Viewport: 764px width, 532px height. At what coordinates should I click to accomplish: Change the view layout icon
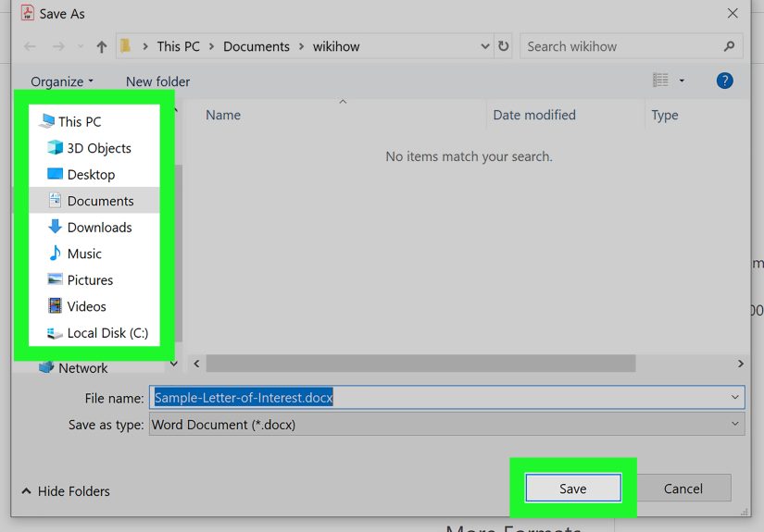[660, 80]
